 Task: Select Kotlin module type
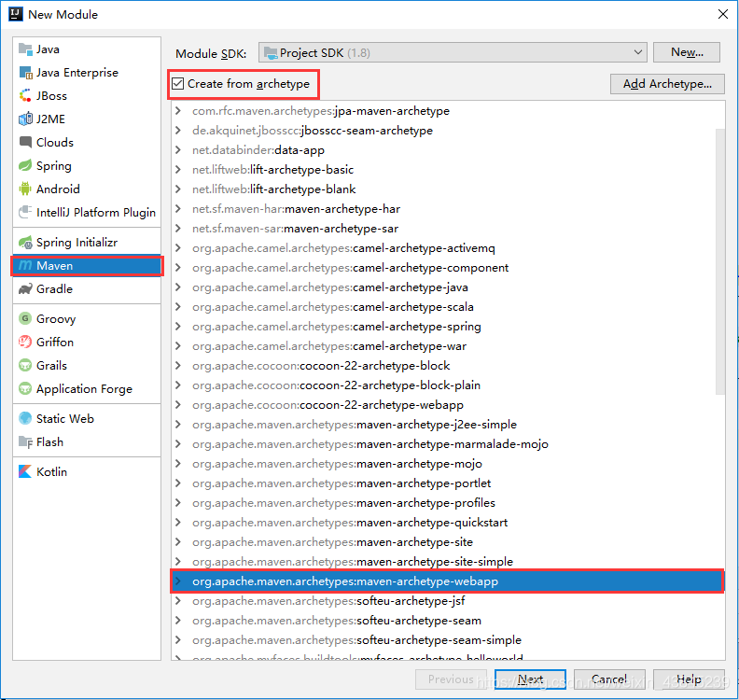(x=87, y=471)
